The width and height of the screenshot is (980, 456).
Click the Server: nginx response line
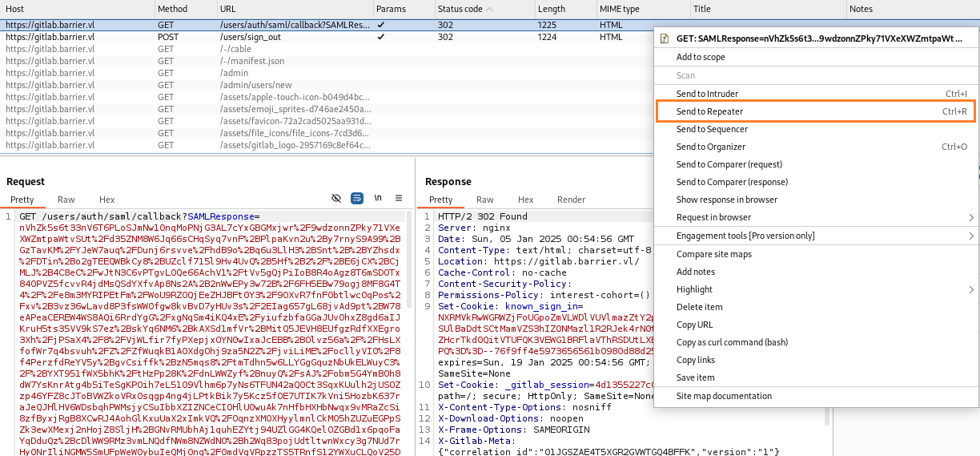point(473,228)
